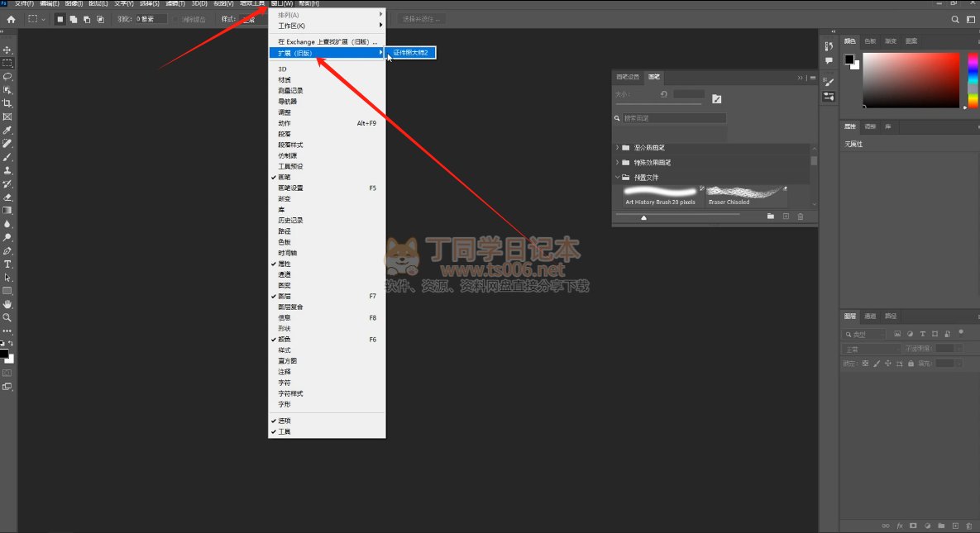
Task: Click the 选择并遮住 button in options bar
Action: [421, 19]
